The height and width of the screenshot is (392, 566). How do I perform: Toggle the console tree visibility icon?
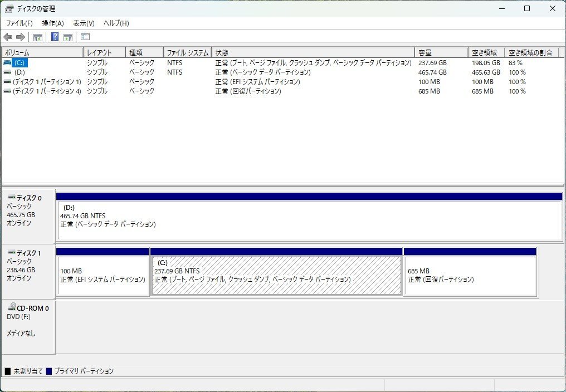[x=37, y=37]
